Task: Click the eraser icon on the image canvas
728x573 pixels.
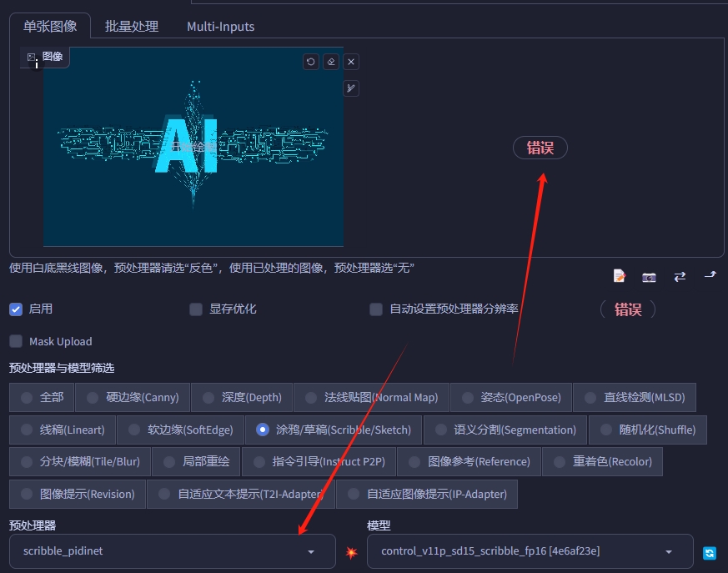Action: pos(330,61)
